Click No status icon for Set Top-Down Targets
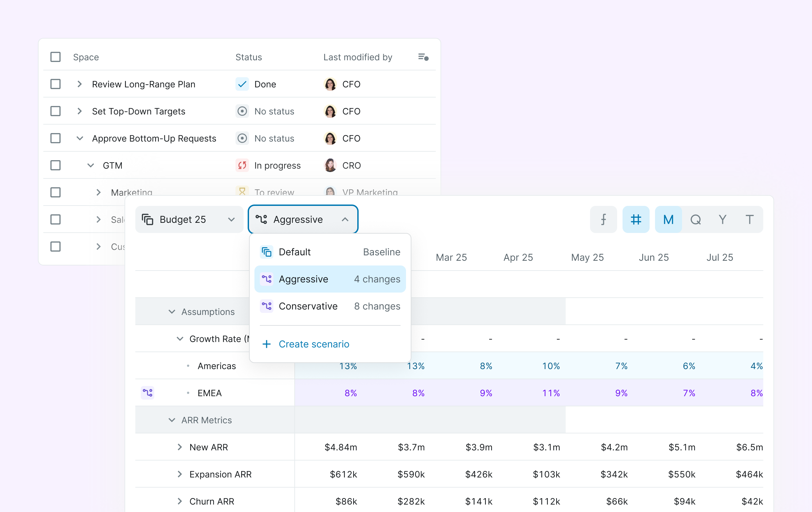The height and width of the screenshot is (512, 812). pos(242,111)
